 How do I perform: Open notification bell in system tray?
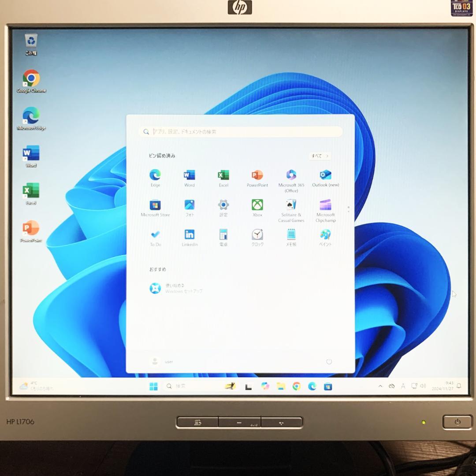459,386
